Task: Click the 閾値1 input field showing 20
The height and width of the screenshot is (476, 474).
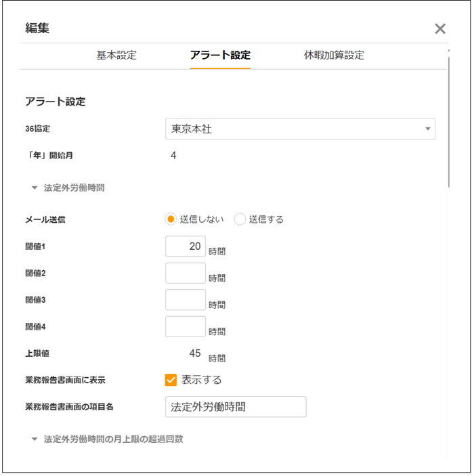Action: click(186, 246)
